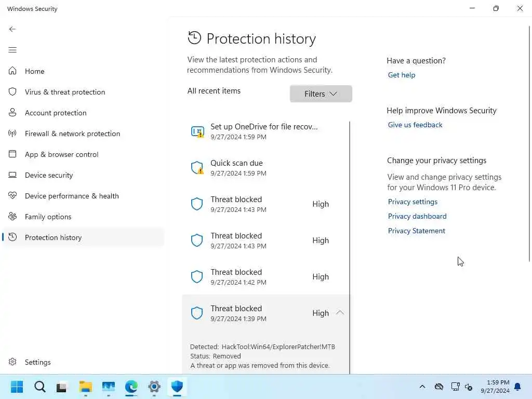Image resolution: width=532 pixels, height=399 pixels.
Task: Open the Privacy dashboard link
Action: click(x=417, y=216)
